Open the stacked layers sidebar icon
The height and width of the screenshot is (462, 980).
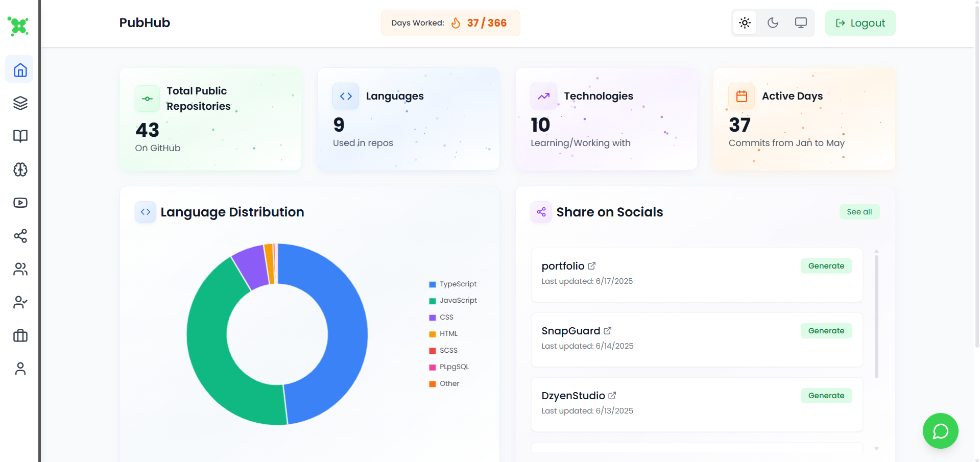pyautogui.click(x=20, y=103)
